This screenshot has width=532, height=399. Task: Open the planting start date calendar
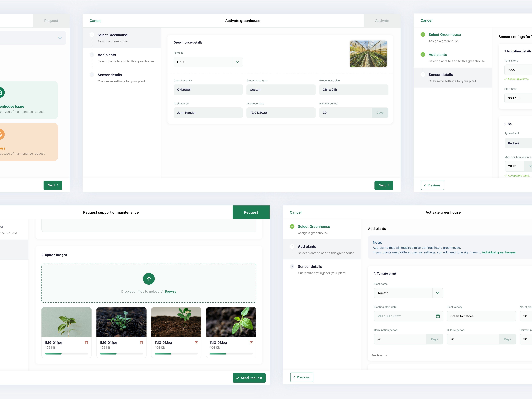tap(438, 316)
